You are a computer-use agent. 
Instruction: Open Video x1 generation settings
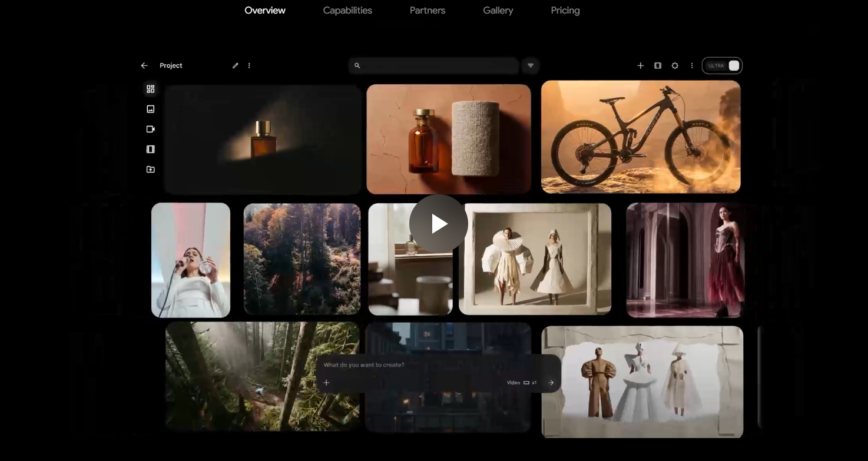(x=521, y=383)
